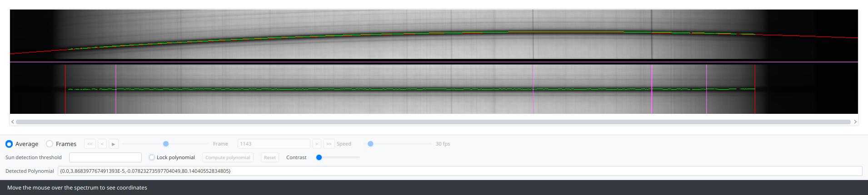Toggle the Lock polynomial checkbox
This screenshot has width=868, height=195.
pyautogui.click(x=152, y=157)
